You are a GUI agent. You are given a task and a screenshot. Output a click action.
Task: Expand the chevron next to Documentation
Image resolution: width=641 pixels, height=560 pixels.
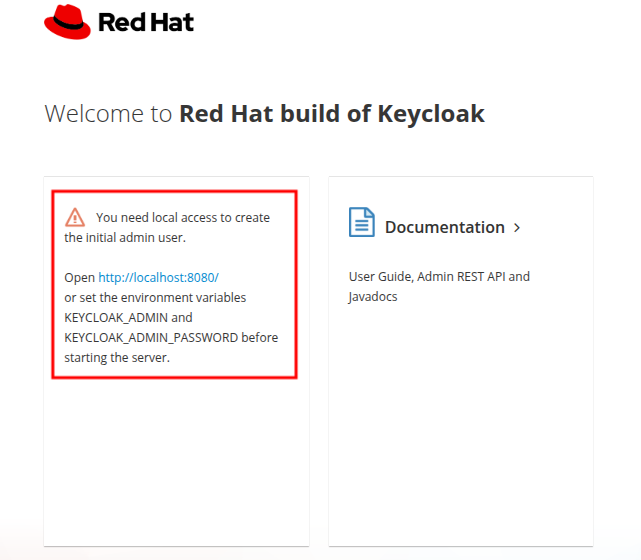pos(517,227)
